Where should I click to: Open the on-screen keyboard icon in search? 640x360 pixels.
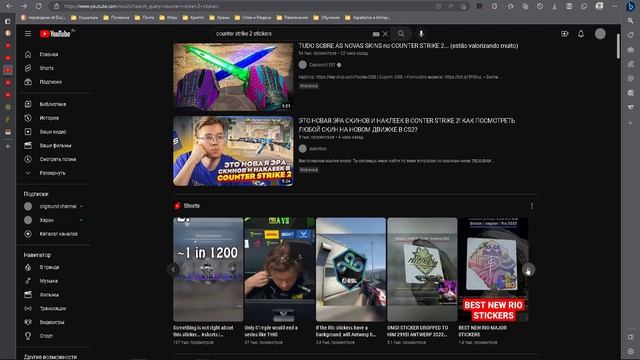click(x=376, y=34)
